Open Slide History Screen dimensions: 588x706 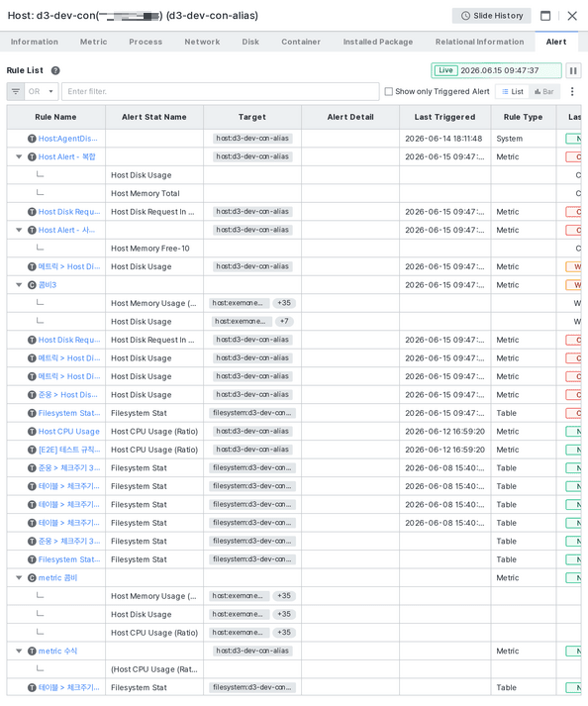coord(492,16)
